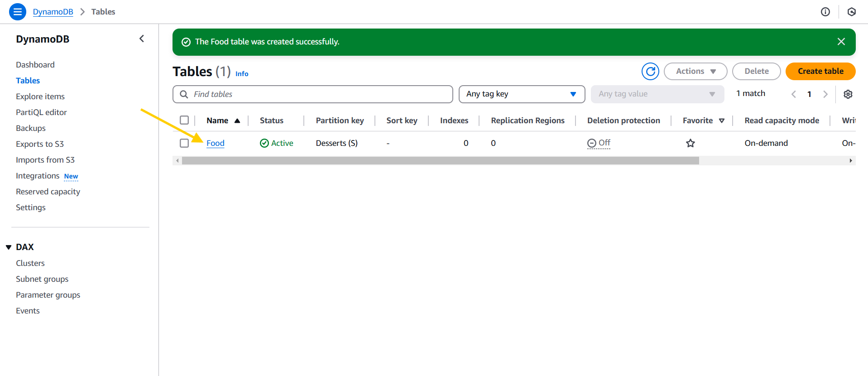Click the Create table button
This screenshot has height=376, width=868.
point(820,71)
